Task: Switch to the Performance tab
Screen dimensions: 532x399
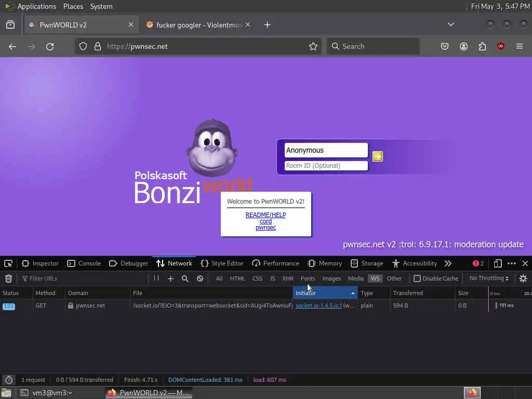Action: (275, 263)
